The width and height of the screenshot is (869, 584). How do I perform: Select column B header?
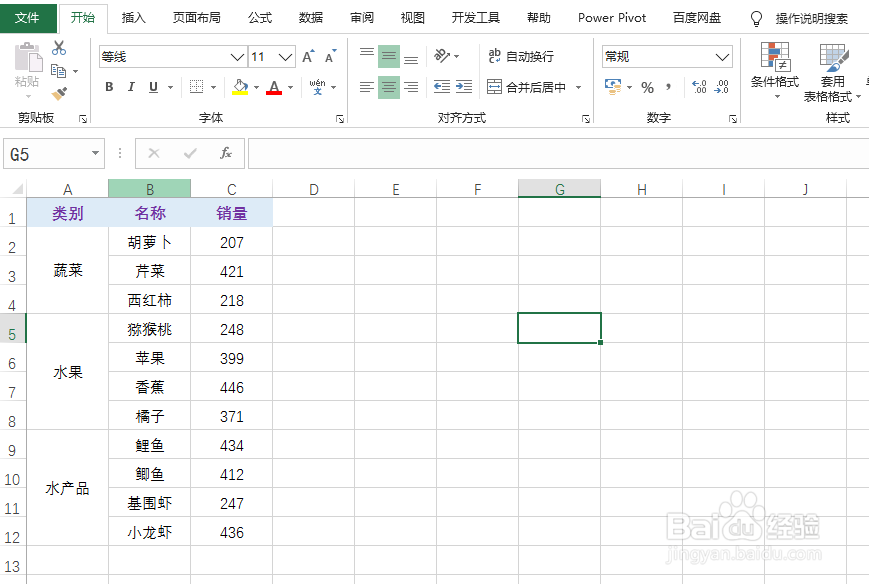(150, 188)
